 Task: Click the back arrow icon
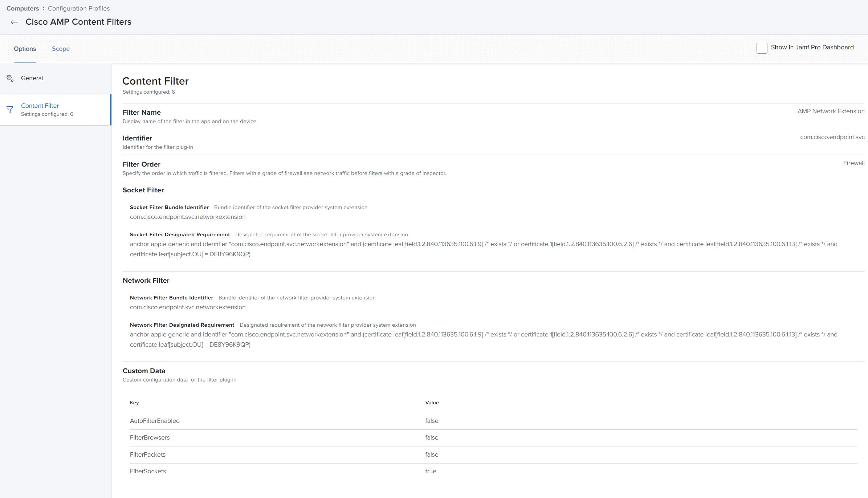pyautogui.click(x=15, y=22)
